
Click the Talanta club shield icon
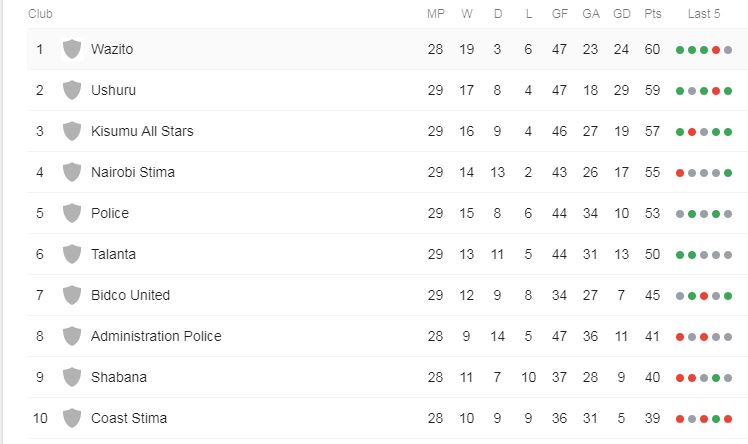pyautogui.click(x=72, y=254)
